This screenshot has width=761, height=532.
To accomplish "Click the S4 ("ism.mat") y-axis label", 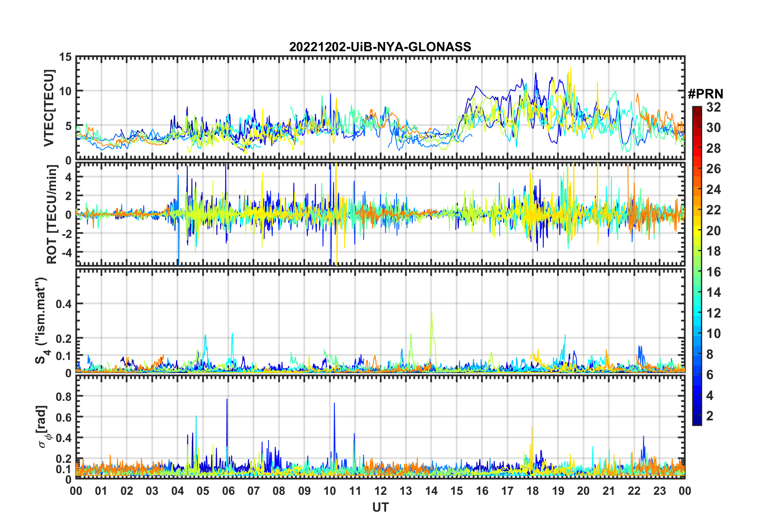I will [x=42, y=320].
